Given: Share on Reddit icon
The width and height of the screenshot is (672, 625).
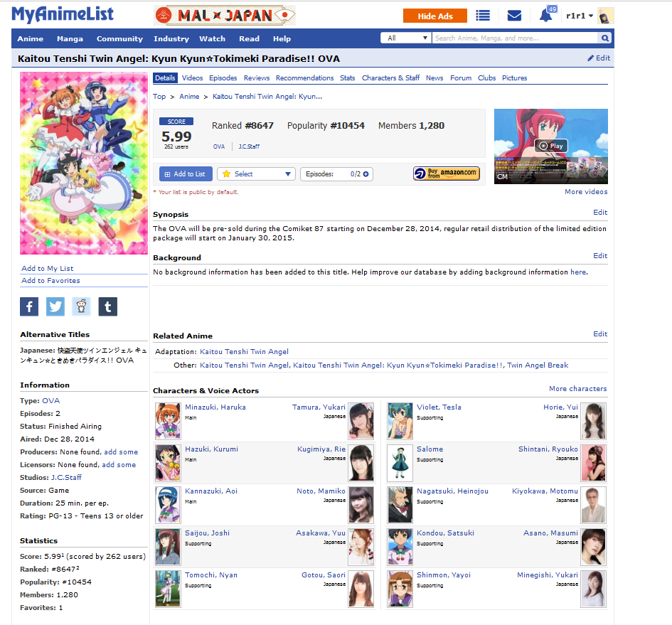Looking at the screenshot, I should (82, 306).
